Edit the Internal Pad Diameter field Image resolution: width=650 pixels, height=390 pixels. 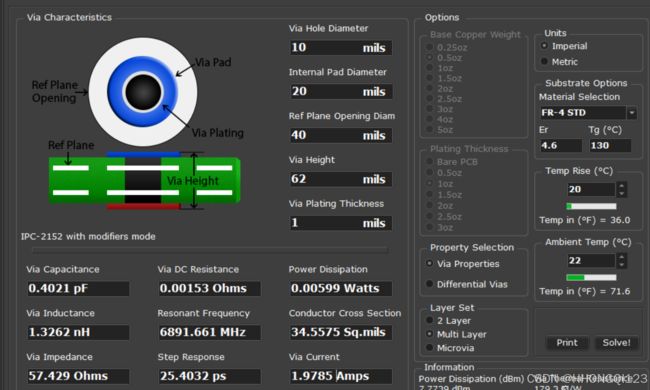341,91
